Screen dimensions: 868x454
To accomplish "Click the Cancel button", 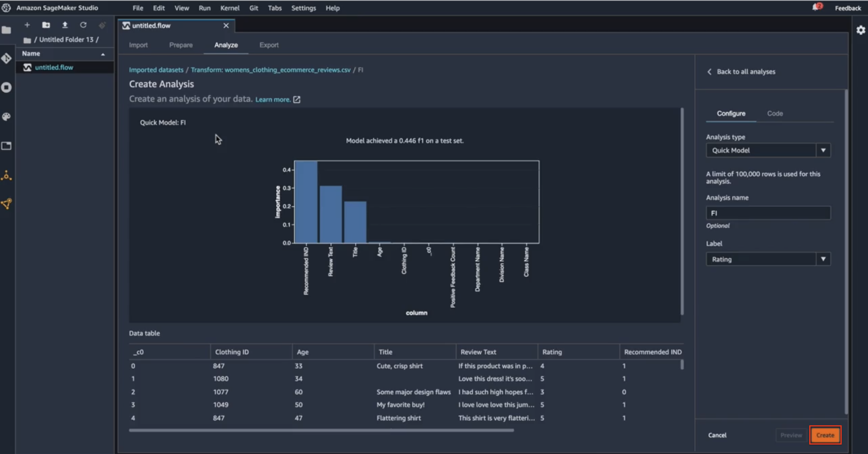I will 717,435.
